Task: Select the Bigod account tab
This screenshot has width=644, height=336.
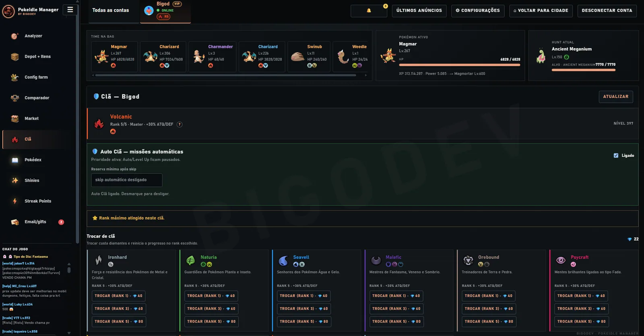Action: (165, 11)
